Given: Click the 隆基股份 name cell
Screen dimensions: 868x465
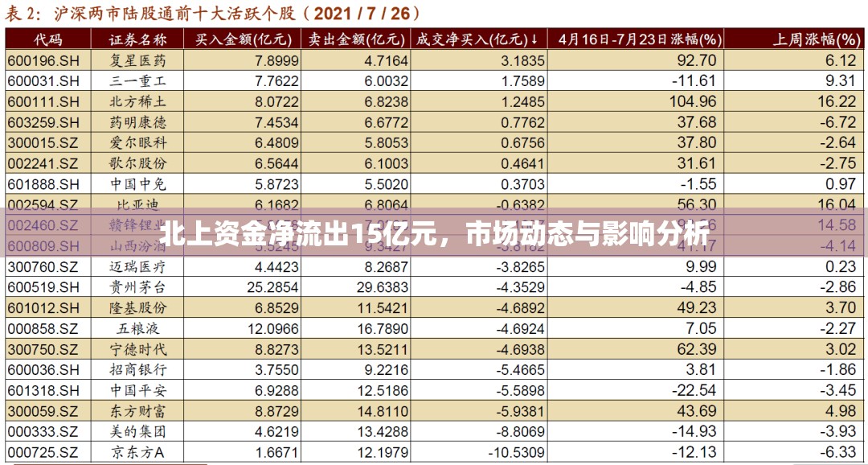Looking at the screenshot, I should coord(137,307).
